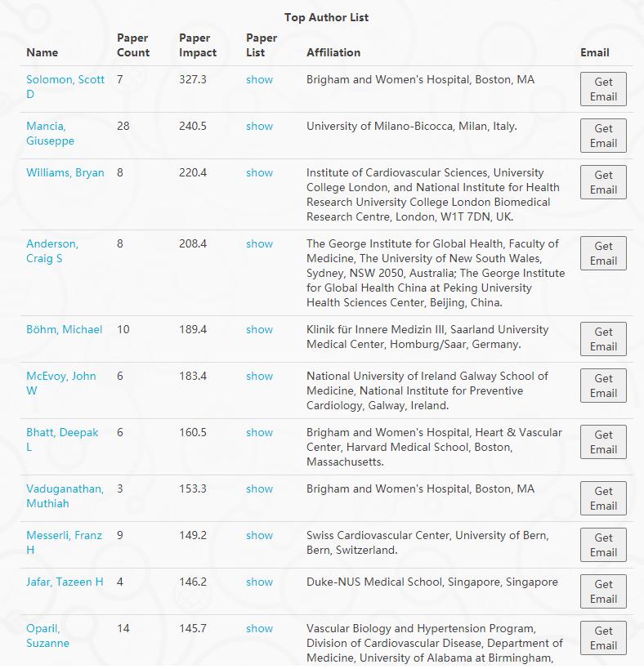Show papers by Williams, Bryan
This screenshot has height=669, width=644.
tap(259, 172)
